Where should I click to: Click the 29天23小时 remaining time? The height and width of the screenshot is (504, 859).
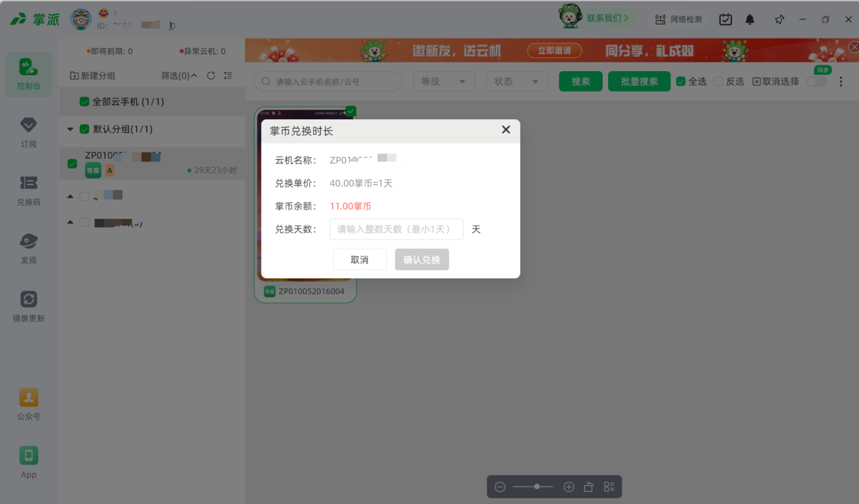[215, 171]
